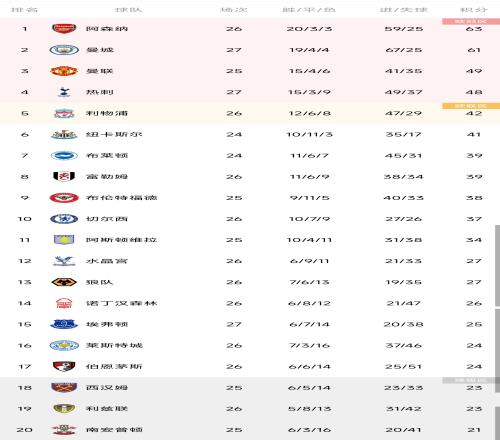The height and width of the screenshot is (440, 500).
Task: Click the Manchester City club crest
Action: [x=64, y=50]
